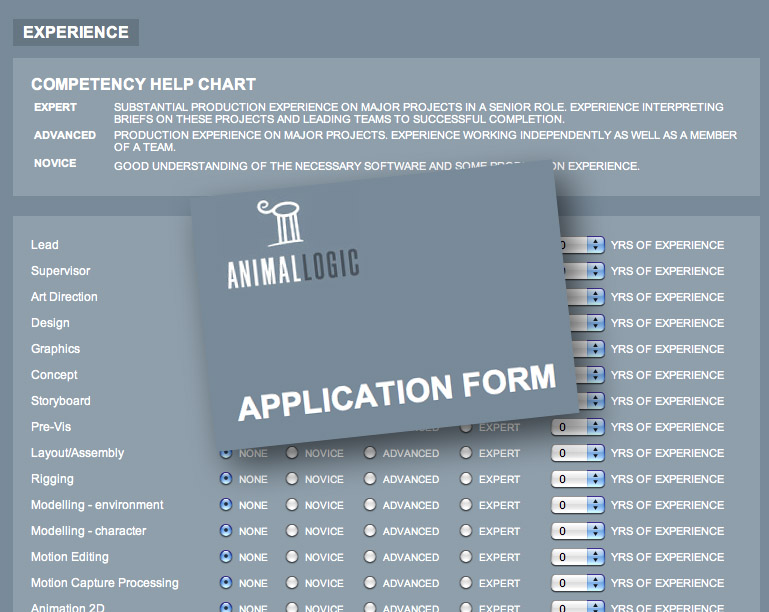Select NONE for Motion Editing
The width and height of the screenshot is (769, 612).
pyautogui.click(x=226, y=557)
